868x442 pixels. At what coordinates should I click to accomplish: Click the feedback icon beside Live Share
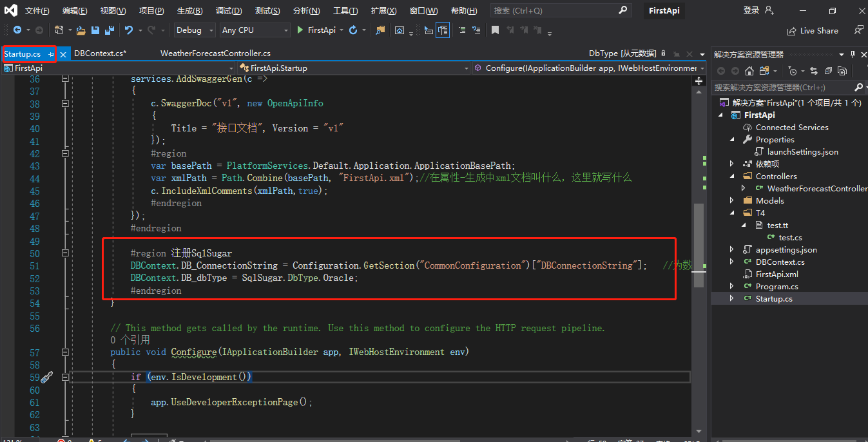[858, 30]
